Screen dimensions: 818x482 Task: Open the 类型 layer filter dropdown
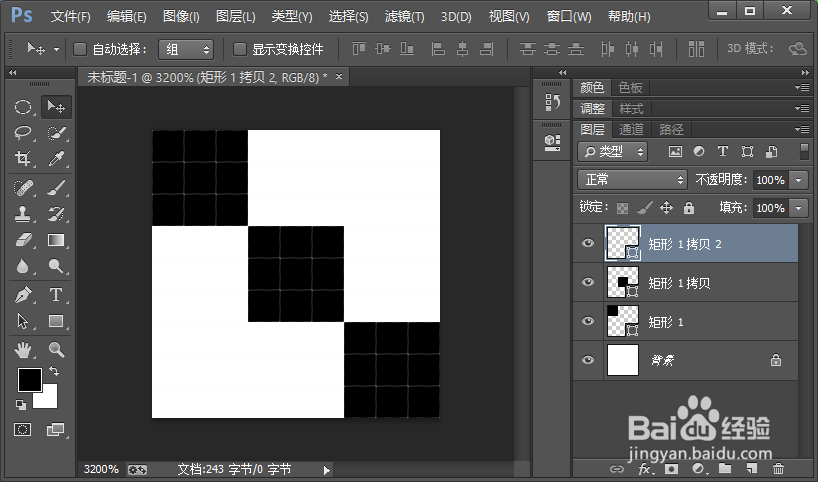pyautogui.click(x=612, y=152)
